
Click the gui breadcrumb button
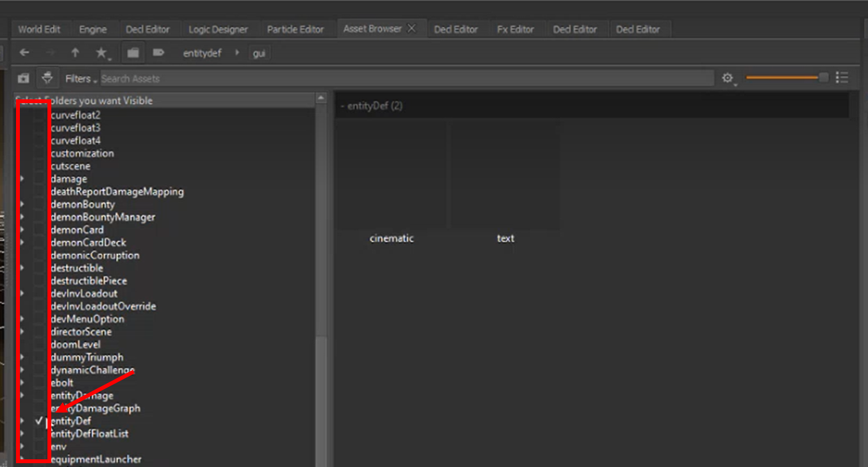point(259,54)
